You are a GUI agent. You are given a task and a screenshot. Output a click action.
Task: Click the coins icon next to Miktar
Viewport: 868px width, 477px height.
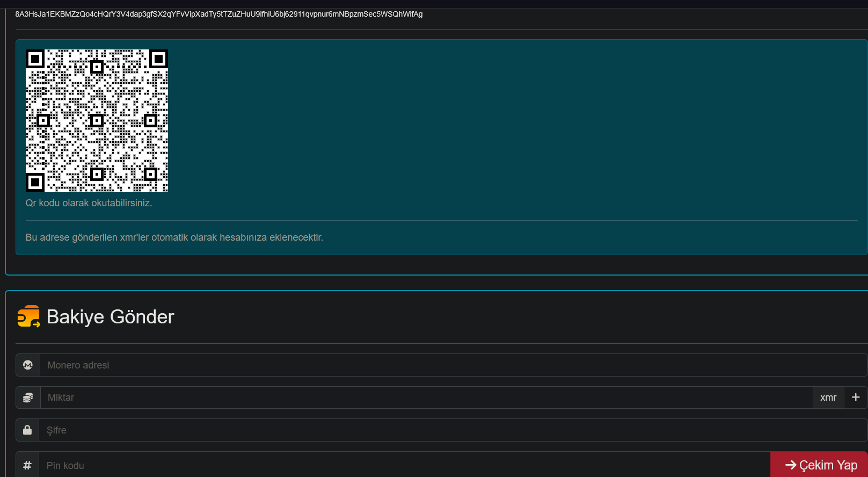pos(28,397)
